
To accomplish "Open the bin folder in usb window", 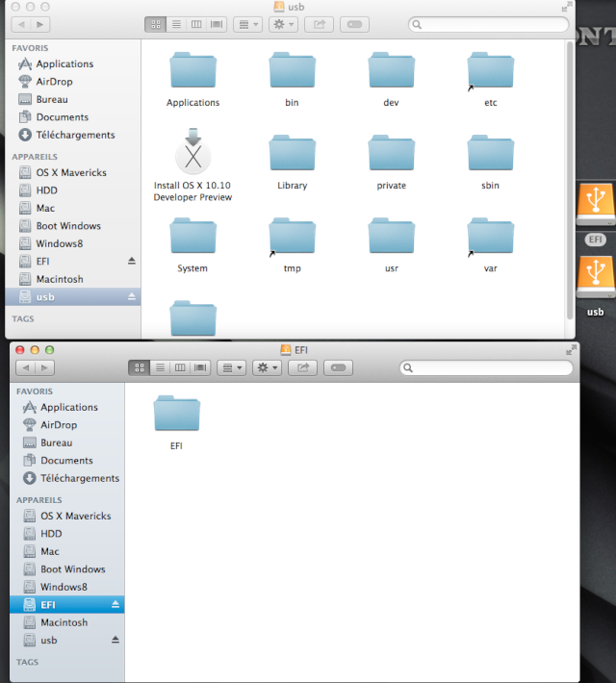I will [292, 70].
